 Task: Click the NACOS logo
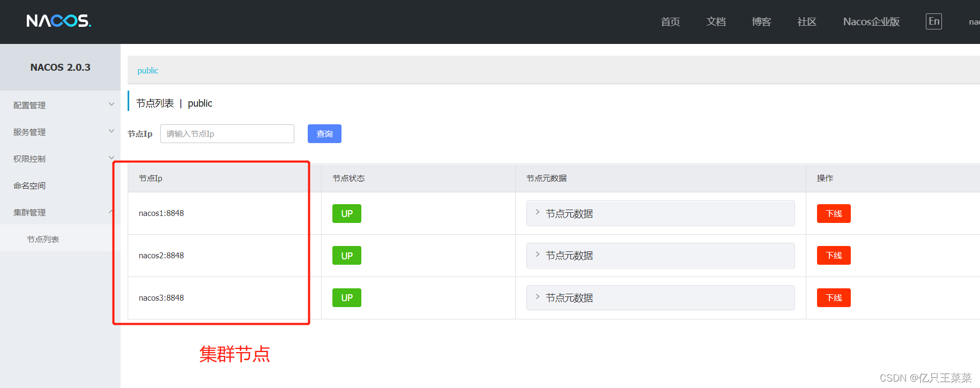(x=59, y=21)
